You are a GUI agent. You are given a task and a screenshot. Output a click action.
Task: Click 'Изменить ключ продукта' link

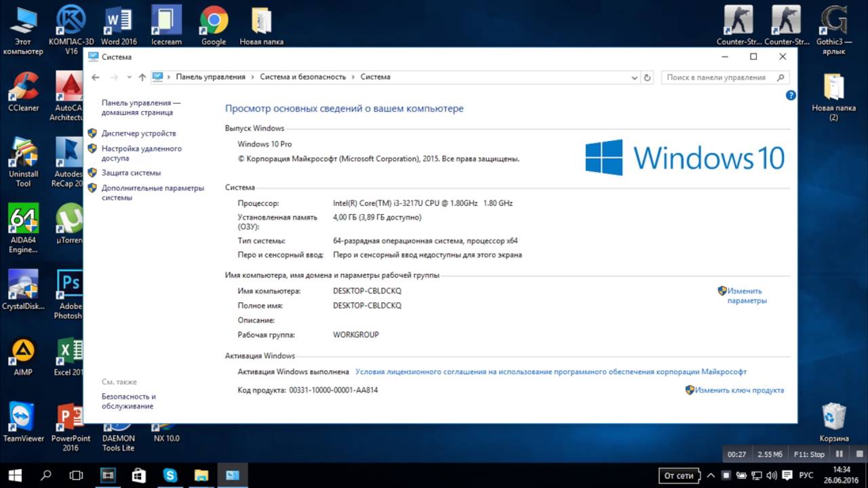[x=739, y=390]
